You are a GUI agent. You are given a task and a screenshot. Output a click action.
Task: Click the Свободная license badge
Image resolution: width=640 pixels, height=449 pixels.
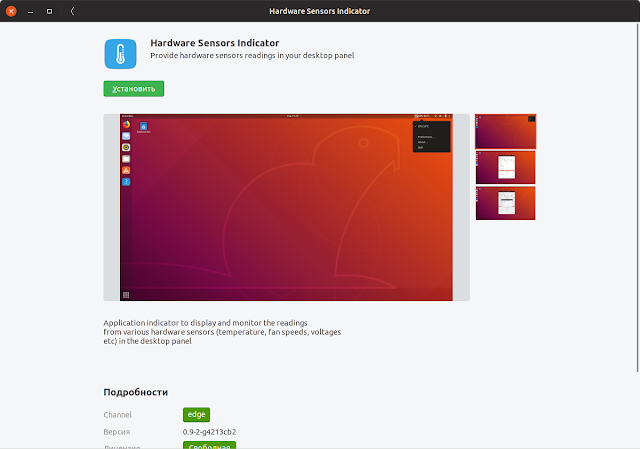tap(209, 445)
